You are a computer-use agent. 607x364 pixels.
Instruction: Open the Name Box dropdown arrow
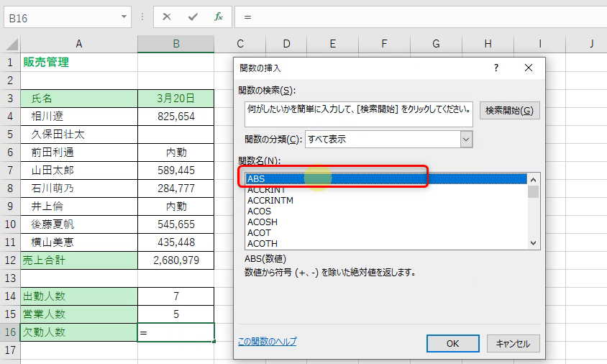(x=125, y=17)
